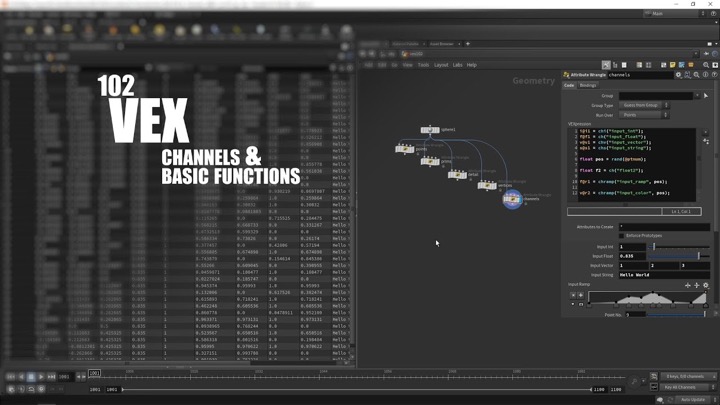Click network editor find magnifier icon
Image resolution: width=720 pixels, height=405 pixels.
click(x=706, y=65)
